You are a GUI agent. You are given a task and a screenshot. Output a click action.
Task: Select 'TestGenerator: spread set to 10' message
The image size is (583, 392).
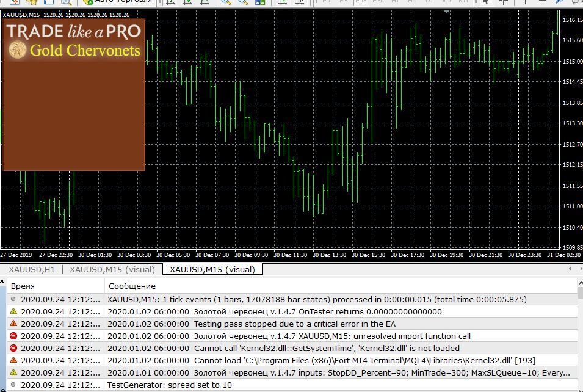[170, 385]
